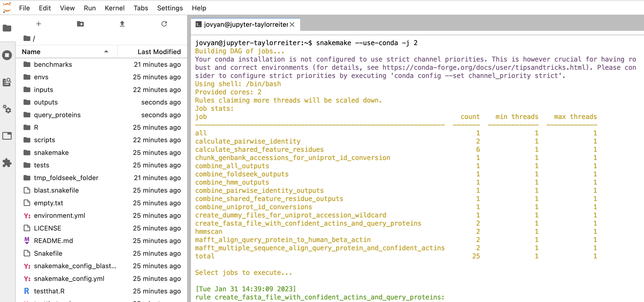This screenshot has height=302, width=644.
Task: Select the environment.yml file
Action: click(60, 215)
